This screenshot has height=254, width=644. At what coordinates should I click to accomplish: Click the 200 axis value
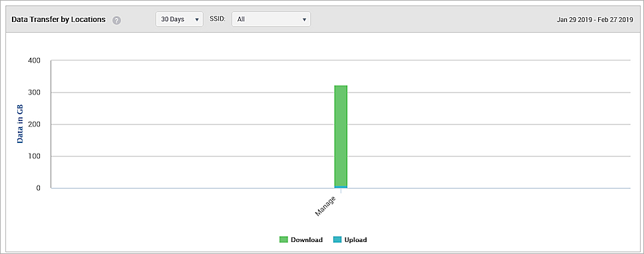pos(35,124)
